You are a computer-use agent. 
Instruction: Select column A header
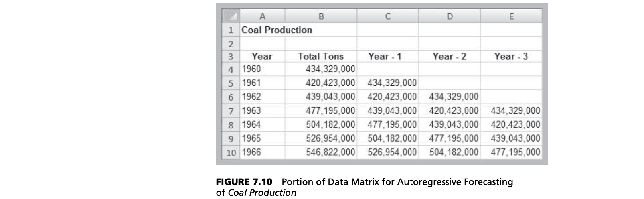[x=262, y=16]
